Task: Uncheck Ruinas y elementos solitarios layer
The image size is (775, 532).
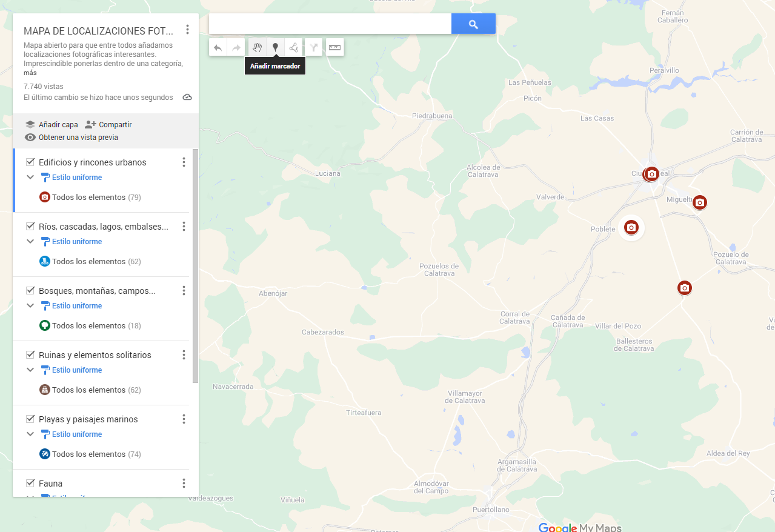Action: click(x=30, y=354)
